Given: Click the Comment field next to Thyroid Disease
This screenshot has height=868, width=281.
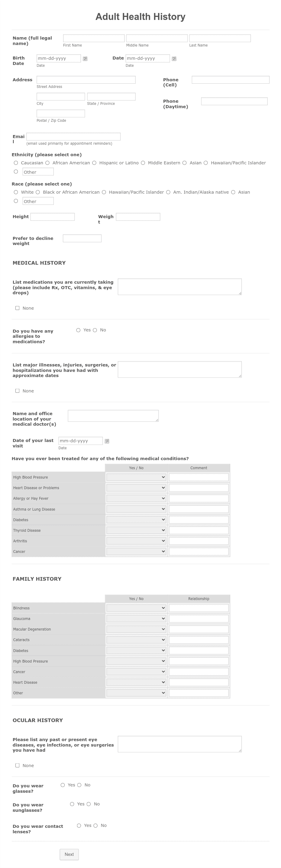Looking at the screenshot, I should (199, 530).
